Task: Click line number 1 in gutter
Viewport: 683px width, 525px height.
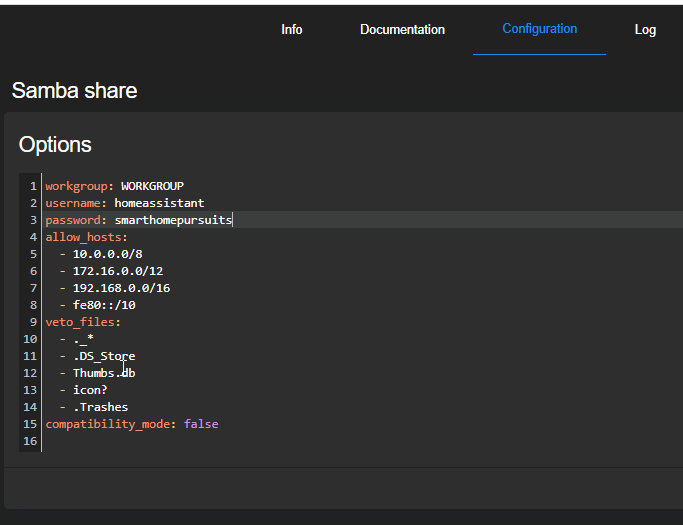Action: point(33,186)
